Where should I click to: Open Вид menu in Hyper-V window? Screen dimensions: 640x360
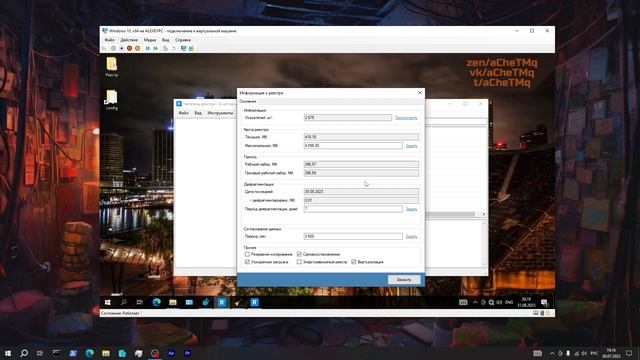click(x=165, y=40)
